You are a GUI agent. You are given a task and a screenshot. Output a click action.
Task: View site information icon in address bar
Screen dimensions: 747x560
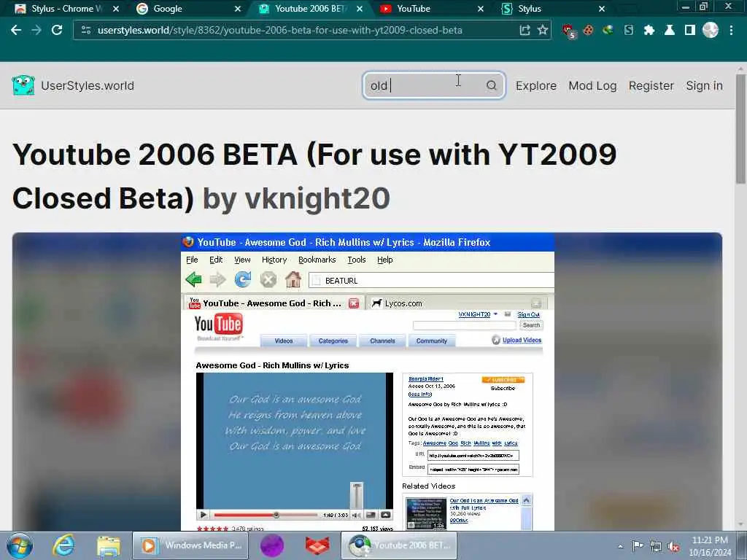click(x=86, y=30)
